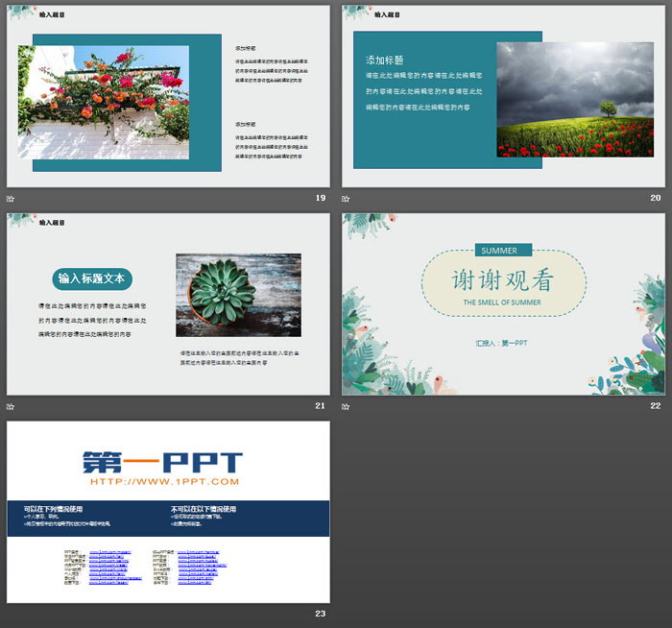Click the 第一PPT logo on slide 23

pyautogui.click(x=162, y=462)
